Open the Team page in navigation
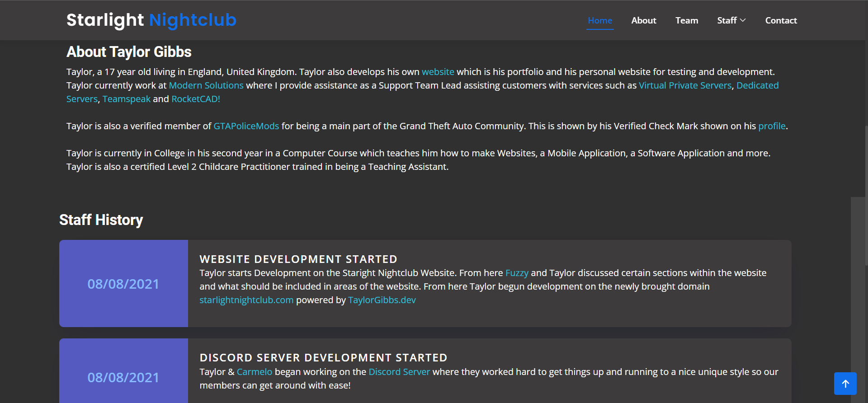This screenshot has width=868, height=403. pos(686,20)
